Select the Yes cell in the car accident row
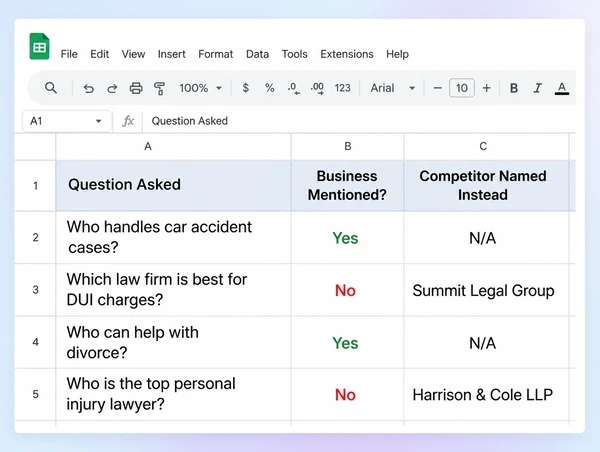This screenshot has height=452, width=600. click(x=347, y=237)
